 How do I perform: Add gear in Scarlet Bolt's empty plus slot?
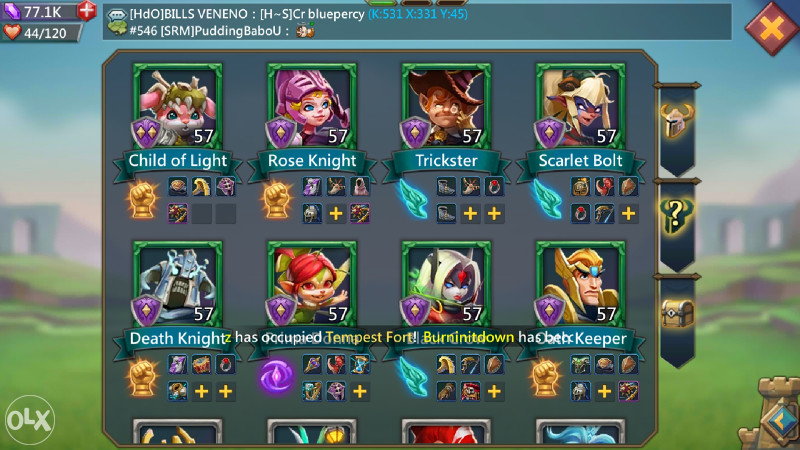click(x=628, y=213)
